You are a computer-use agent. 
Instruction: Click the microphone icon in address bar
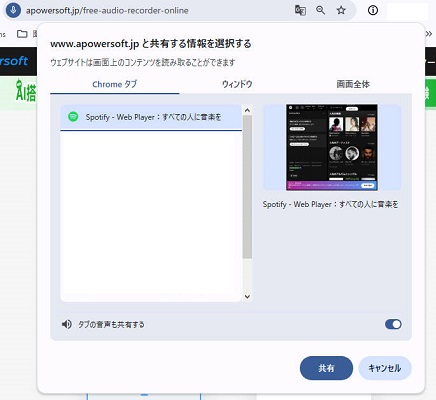[13, 10]
